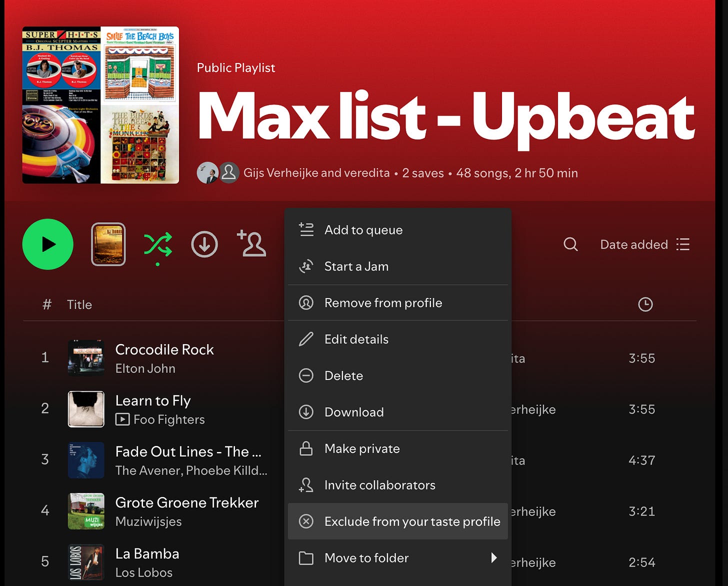Open the playlist cover art collage

100,105
